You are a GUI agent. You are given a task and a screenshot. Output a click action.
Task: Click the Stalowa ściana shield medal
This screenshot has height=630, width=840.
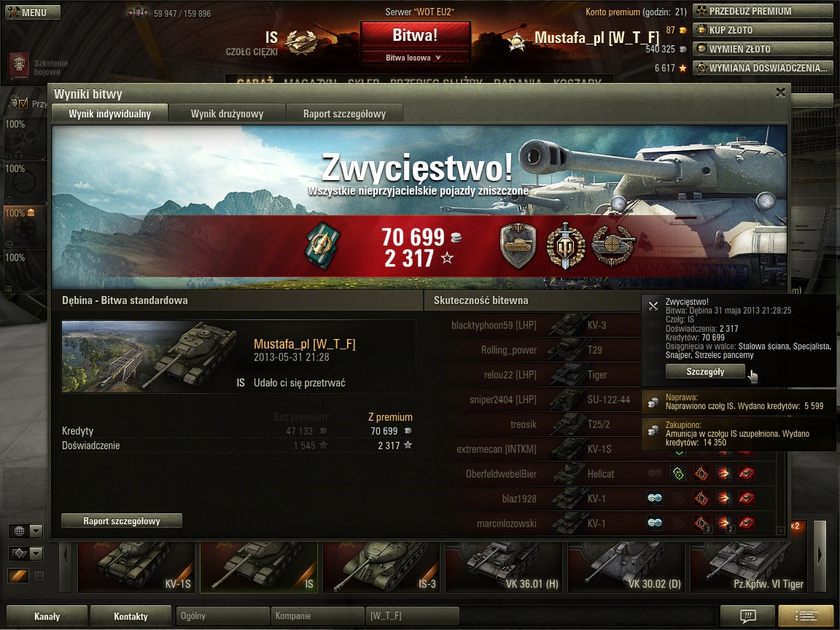tap(518, 246)
